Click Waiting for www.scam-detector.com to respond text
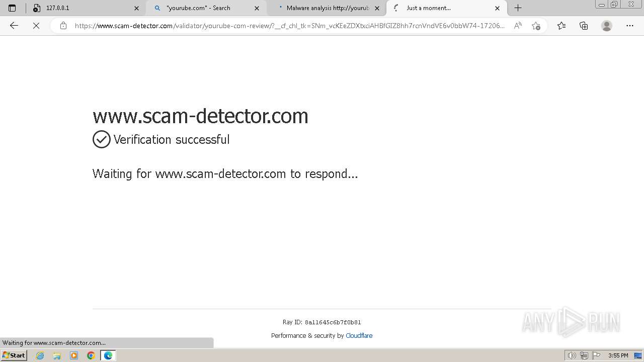Image resolution: width=644 pixels, height=362 pixels. [225, 174]
